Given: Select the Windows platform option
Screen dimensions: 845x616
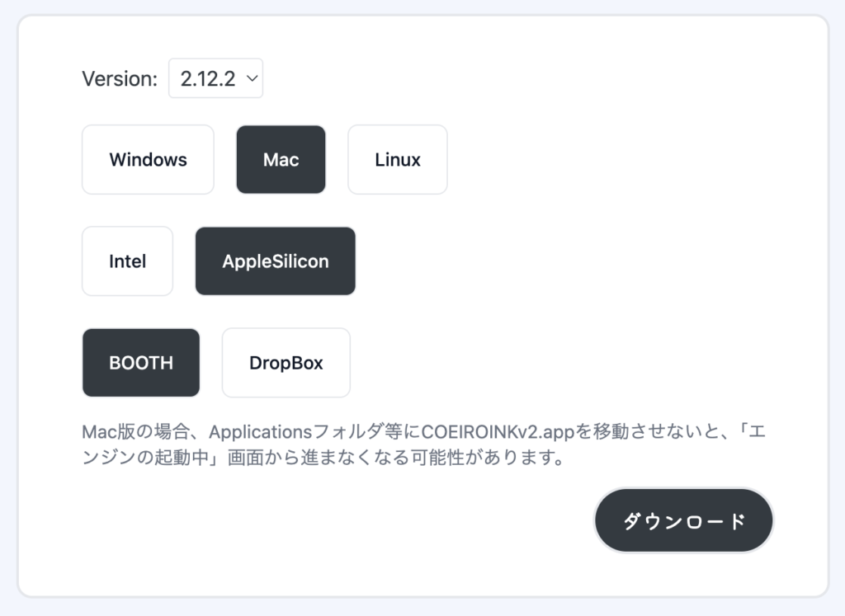Looking at the screenshot, I should click(148, 159).
